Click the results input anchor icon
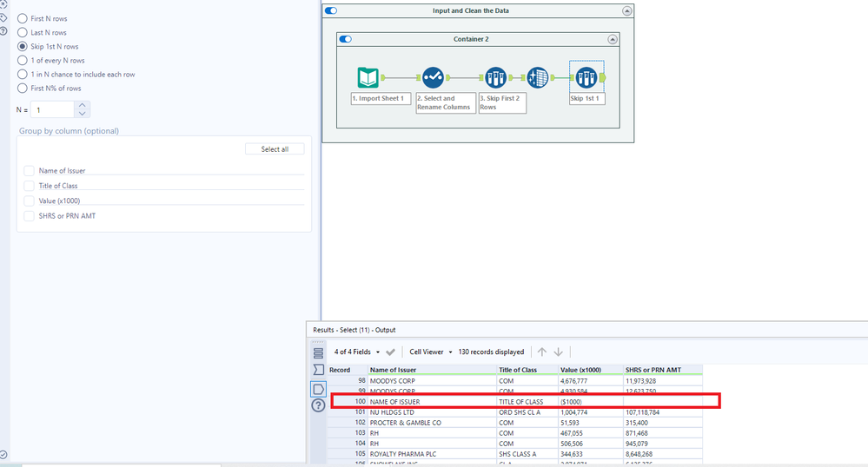868x467 pixels. click(318, 370)
